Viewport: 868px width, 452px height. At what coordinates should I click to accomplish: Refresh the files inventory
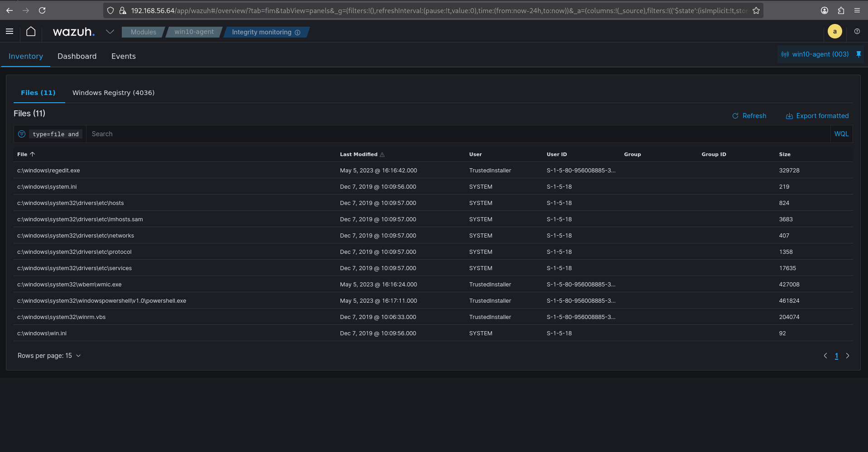click(749, 116)
